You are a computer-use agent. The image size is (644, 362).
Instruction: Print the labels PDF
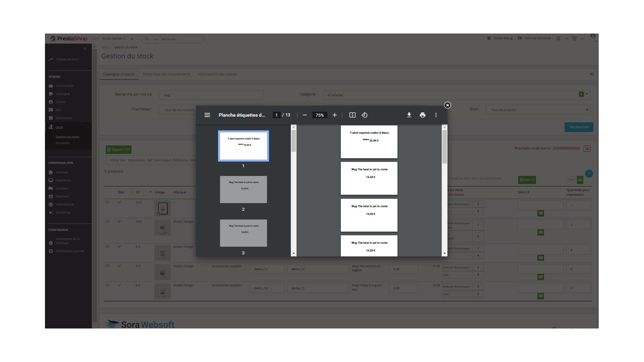pos(422,115)
